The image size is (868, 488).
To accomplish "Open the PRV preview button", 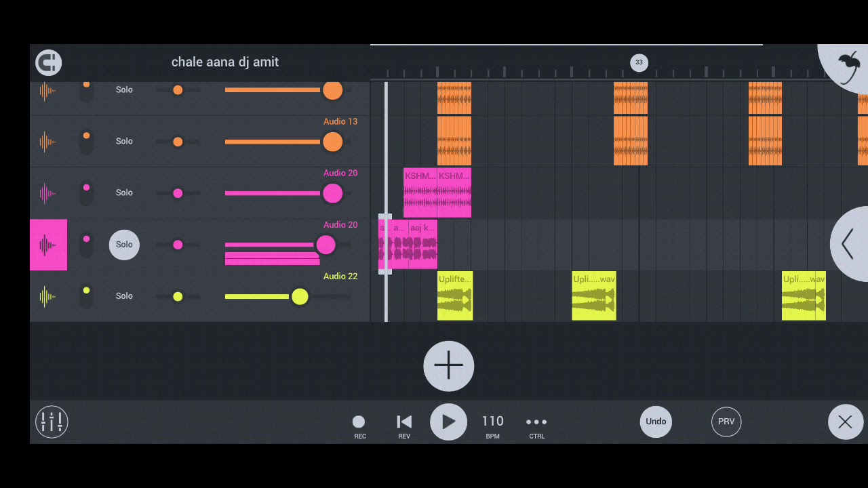I will 726,422.
